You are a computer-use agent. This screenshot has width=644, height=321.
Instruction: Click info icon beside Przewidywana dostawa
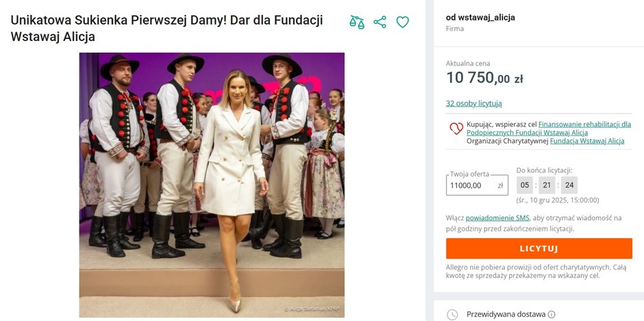tap(552, 314)
